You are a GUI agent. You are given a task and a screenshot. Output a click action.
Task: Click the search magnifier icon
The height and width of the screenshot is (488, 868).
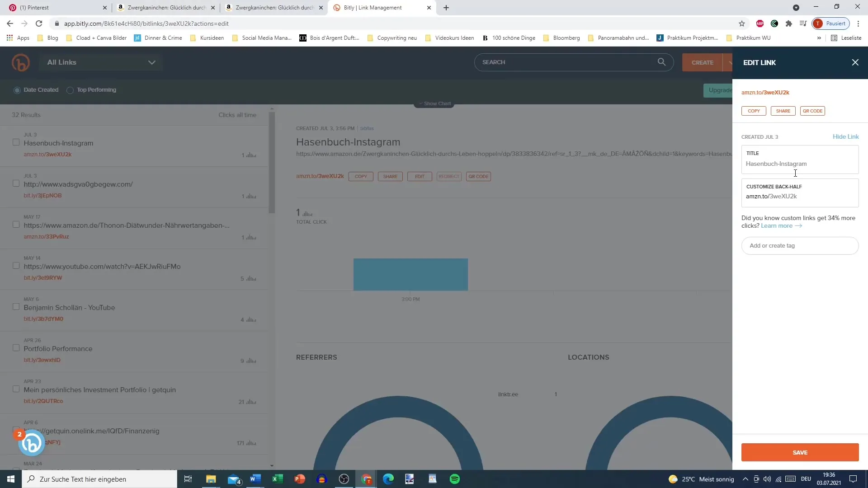[664, 62]
